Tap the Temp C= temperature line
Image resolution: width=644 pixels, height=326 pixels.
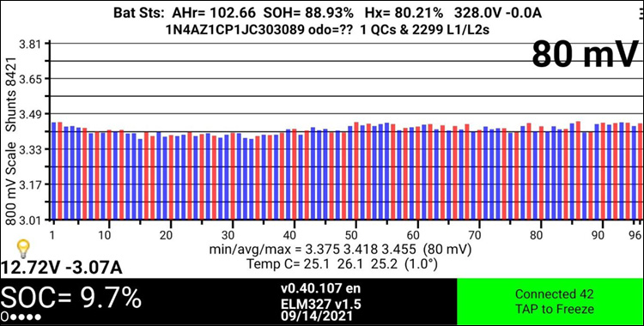pos(342,264)
